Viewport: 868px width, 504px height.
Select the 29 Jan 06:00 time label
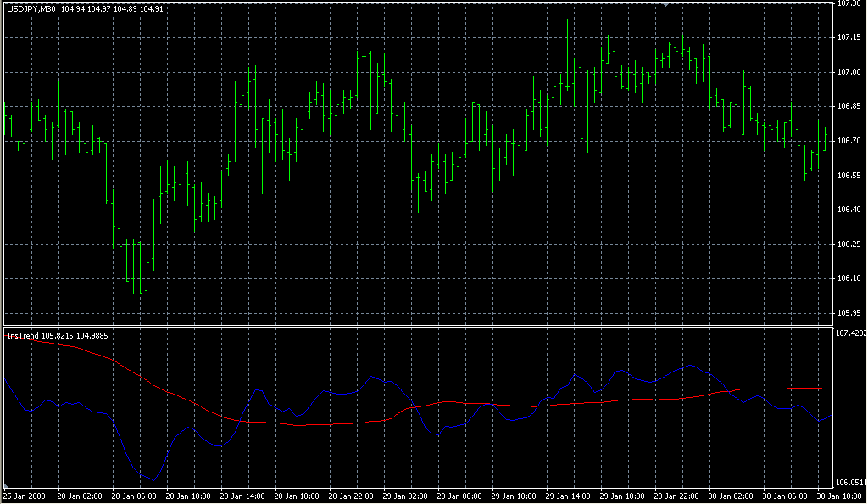[459, 496]
